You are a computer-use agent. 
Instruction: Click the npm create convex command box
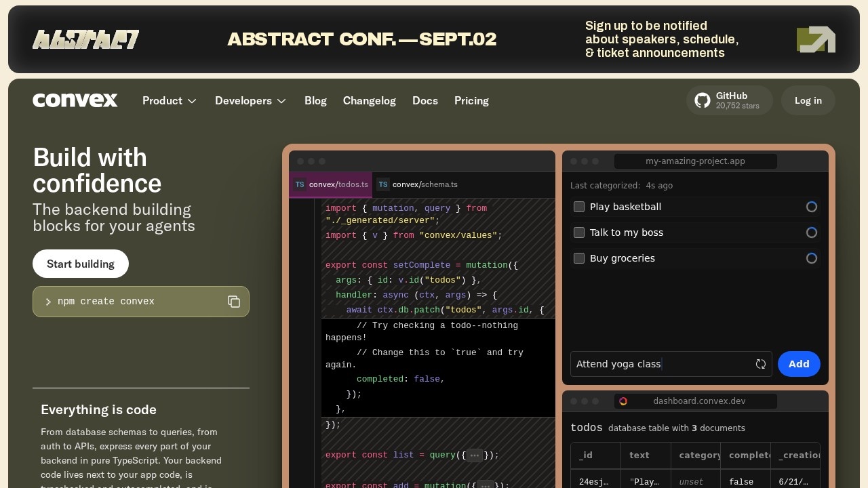(141, 302)
